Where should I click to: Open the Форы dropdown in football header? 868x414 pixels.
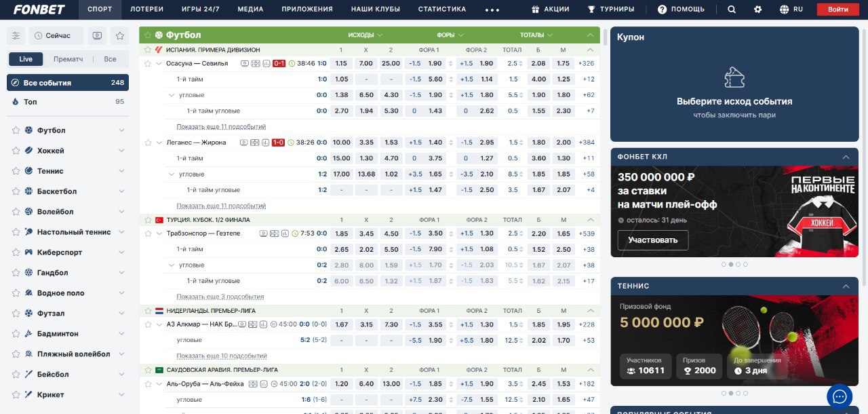coord(450,35)
